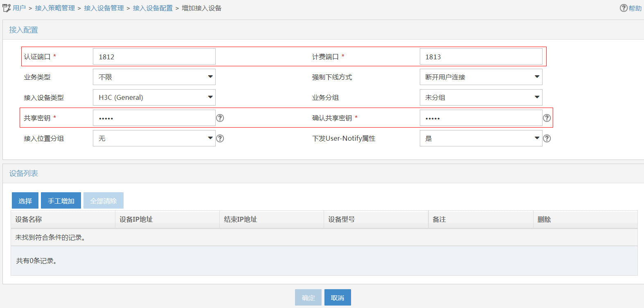Click the 未找到符合条件的记录 message row
This screenshot has height=308, width=644.
[324, 237]
